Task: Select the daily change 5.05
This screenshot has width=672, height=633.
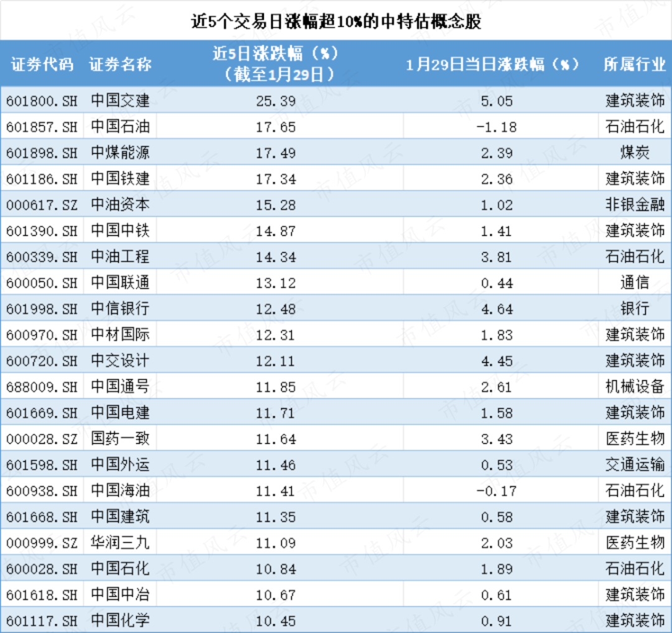Action: pyautogui.click(x=497, y=101)
